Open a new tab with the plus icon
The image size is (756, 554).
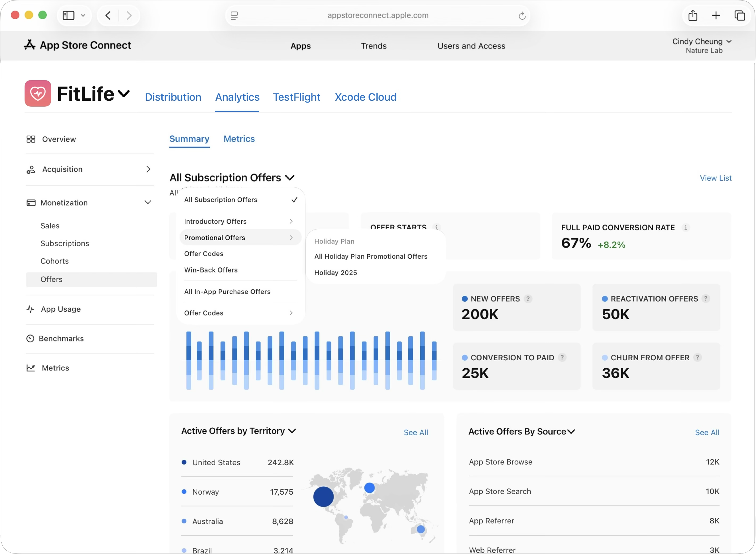tap(716, 15)
